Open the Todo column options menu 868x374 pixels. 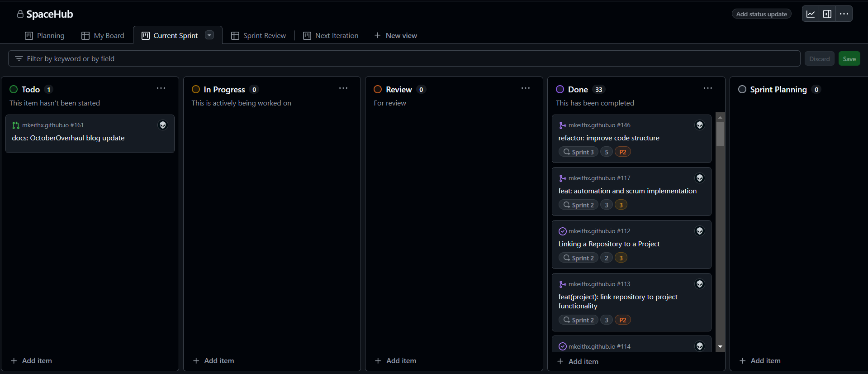161,88
